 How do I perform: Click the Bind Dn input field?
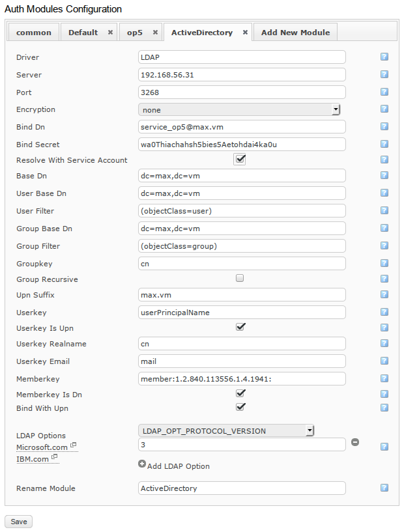coord(242,127)
